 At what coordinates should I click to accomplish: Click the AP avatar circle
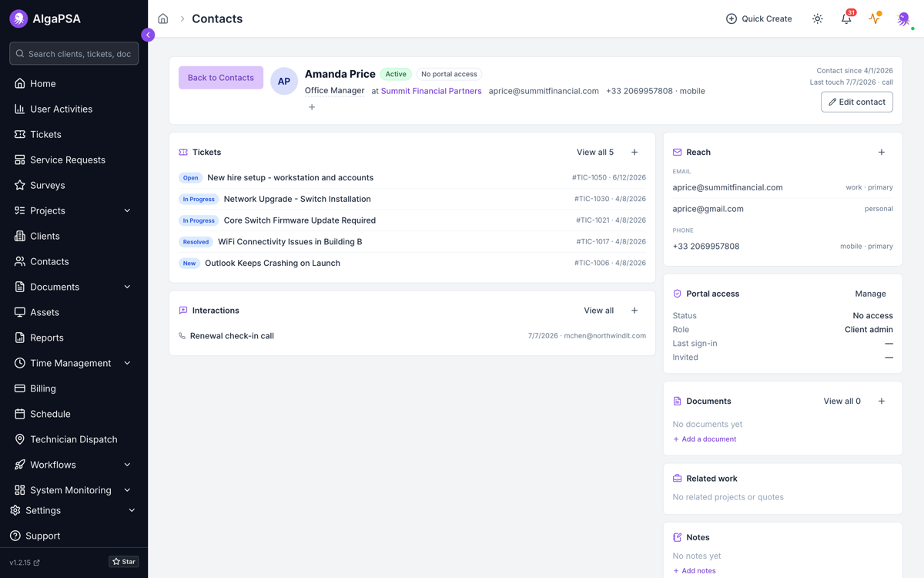coord(284,81)
